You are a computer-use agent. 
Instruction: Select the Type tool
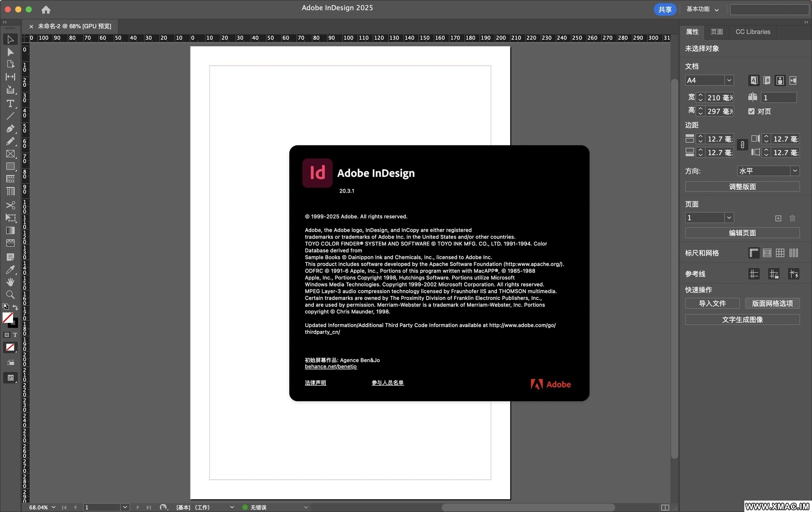pyautogui.click(x=11, y=103)
